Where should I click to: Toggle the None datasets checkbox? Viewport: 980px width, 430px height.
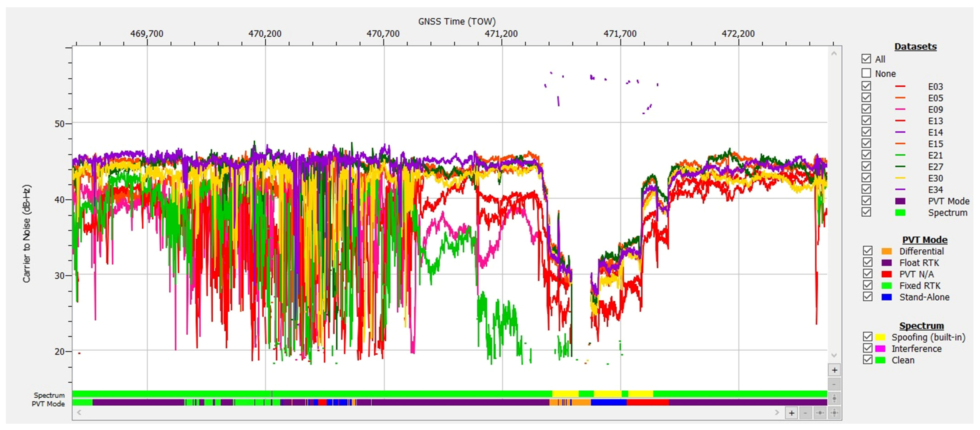[x=866, y=73]
